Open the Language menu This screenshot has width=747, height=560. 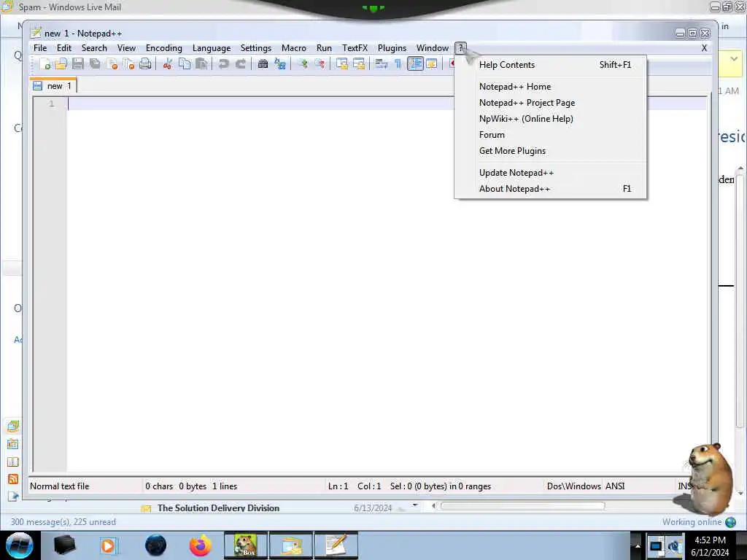click(212, 47)
